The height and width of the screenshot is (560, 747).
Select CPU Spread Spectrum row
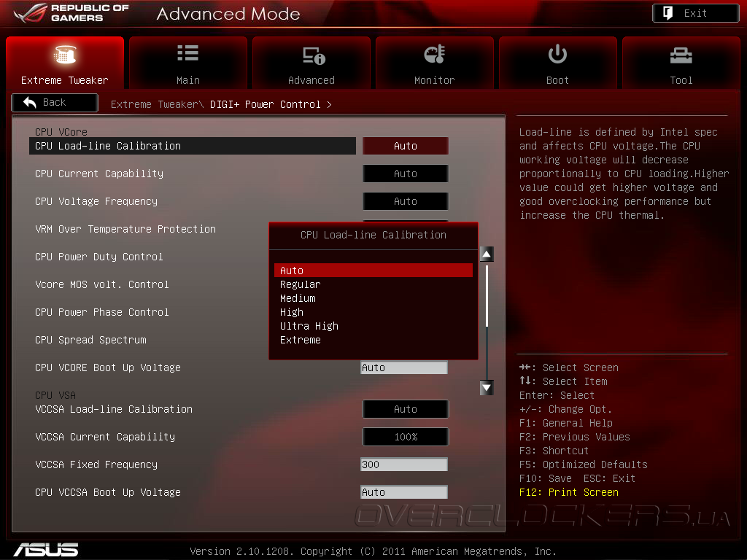[90, 340]
